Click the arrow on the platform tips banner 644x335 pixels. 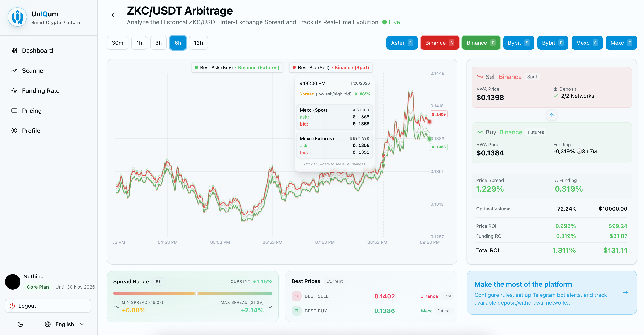click(626, 292)
